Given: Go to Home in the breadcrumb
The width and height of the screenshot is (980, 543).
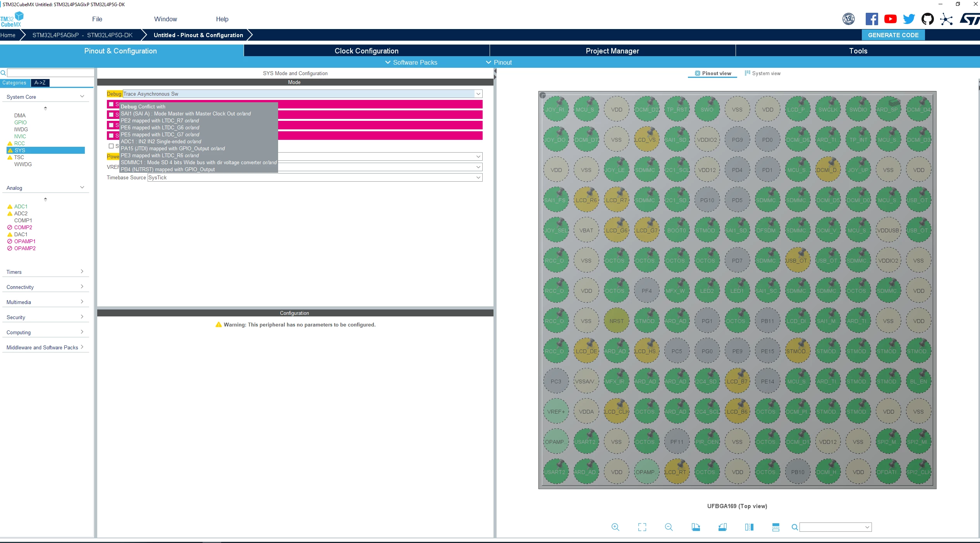Looking at the screenshot, I should (x=8, y=35).
